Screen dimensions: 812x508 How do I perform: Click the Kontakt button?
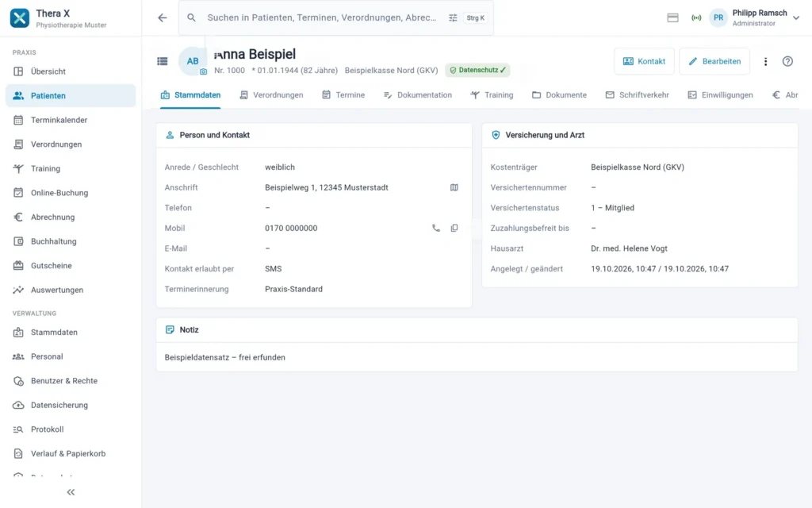[x=644, y=61]
